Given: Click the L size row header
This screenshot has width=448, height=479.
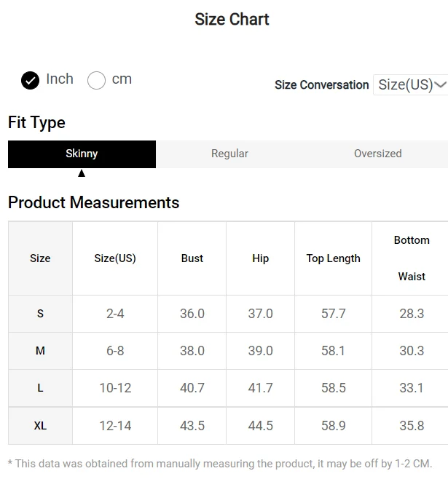Looking at the screenshot, I should tap(40, 388).
